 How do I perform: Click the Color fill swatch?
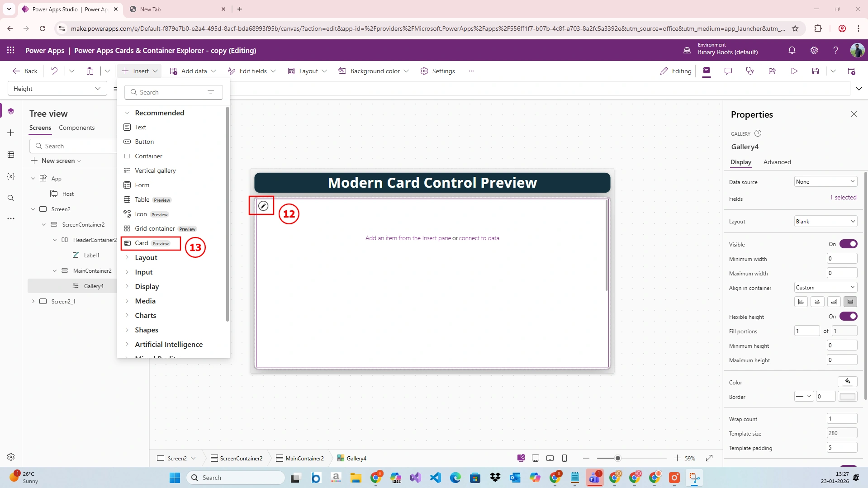[x=848, y=382]
